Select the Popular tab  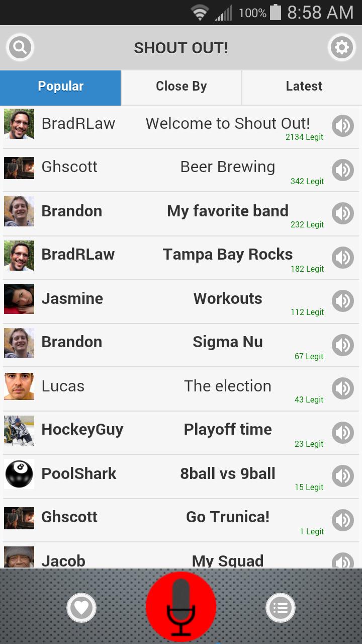coord(60,87)
